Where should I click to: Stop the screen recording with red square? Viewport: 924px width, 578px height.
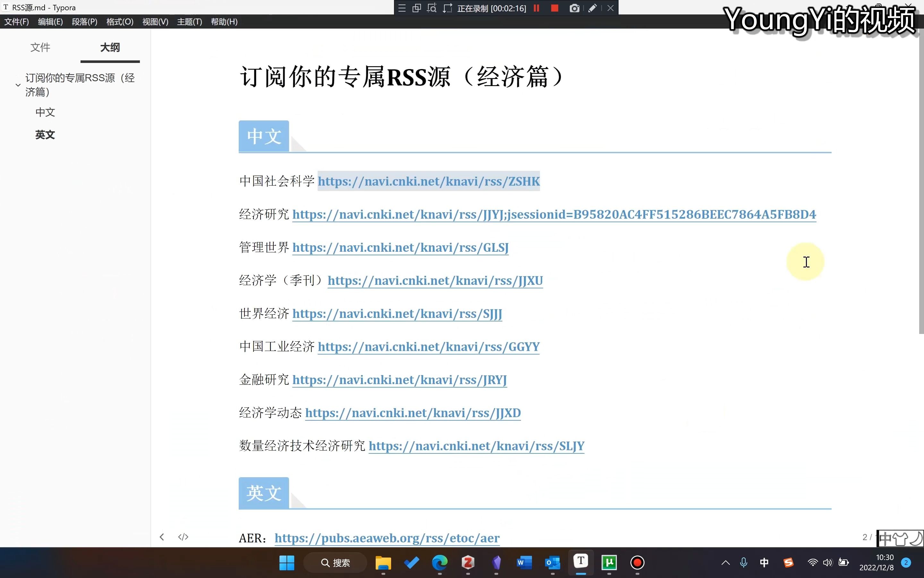[x=555, y=8]
